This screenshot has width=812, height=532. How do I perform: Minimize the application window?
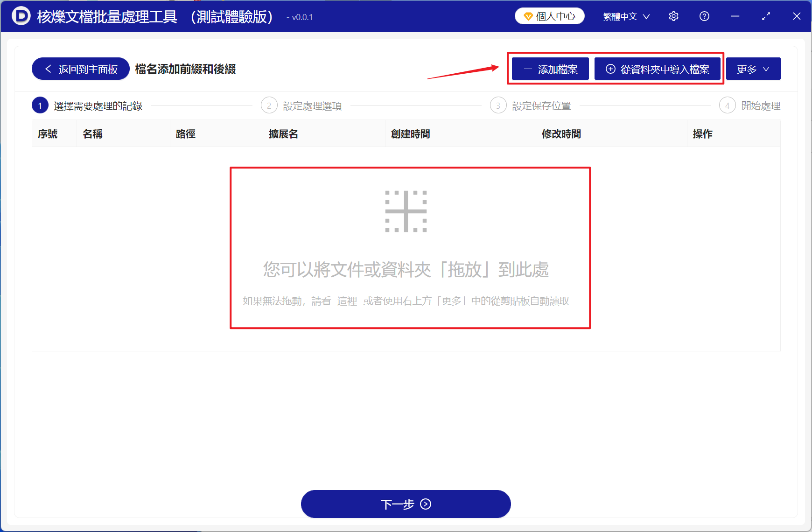tap(735, 16)
